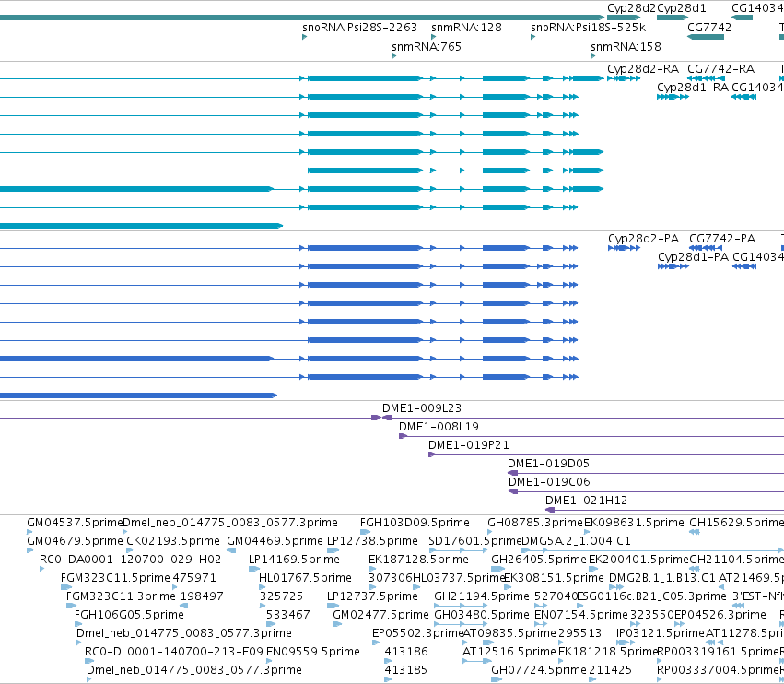784x684 pixels.
Task: Open transcript Cyp28d2-RA
Action: click(x=643, y=69)
